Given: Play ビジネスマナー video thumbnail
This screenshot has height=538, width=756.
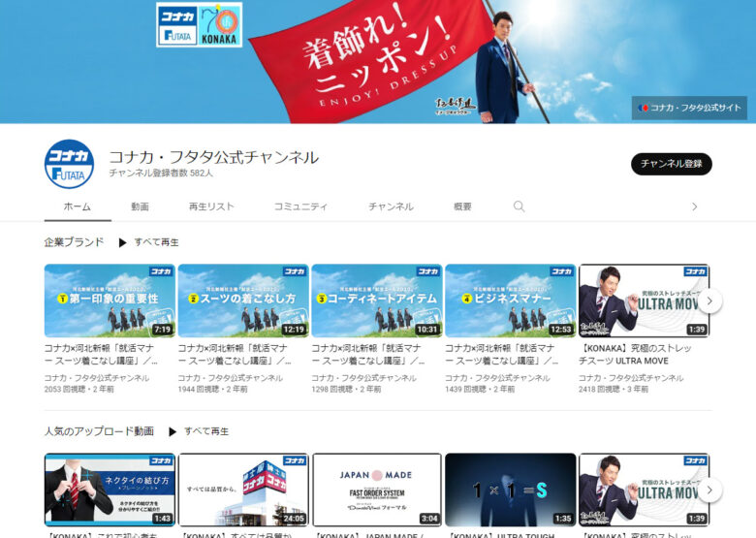Looking at the screenshot, I should pos(510,301).
